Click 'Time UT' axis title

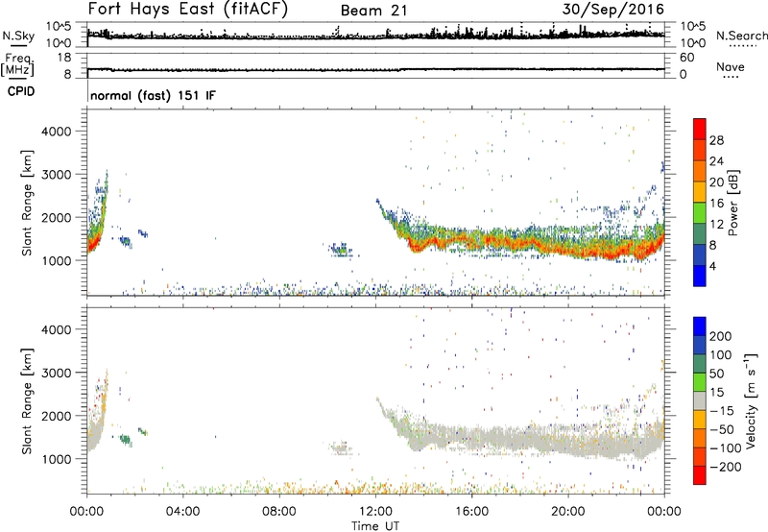(375, 525)
